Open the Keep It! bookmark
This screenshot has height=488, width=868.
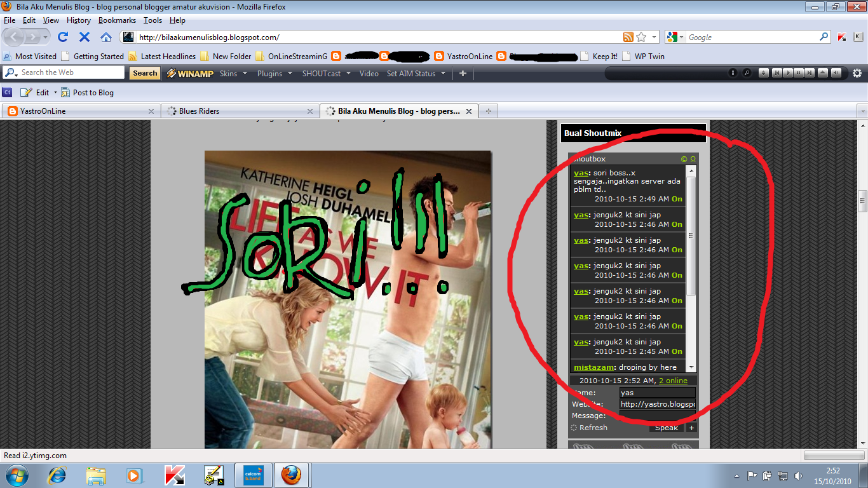(x=599, y=56)
